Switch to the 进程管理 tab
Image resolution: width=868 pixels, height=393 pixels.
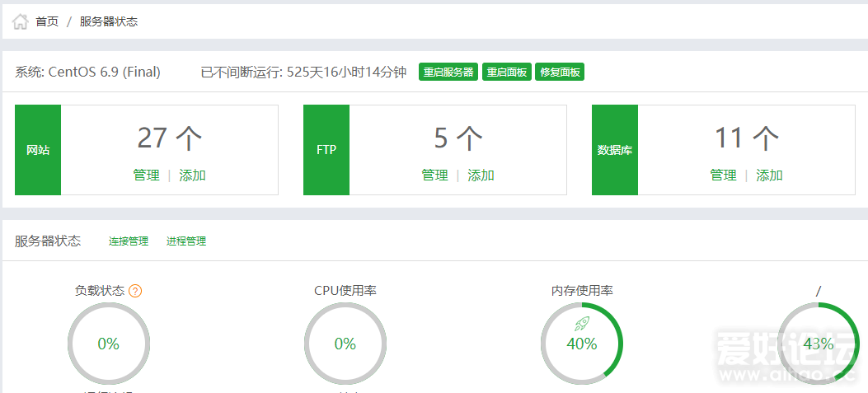[x=186, y=241]
